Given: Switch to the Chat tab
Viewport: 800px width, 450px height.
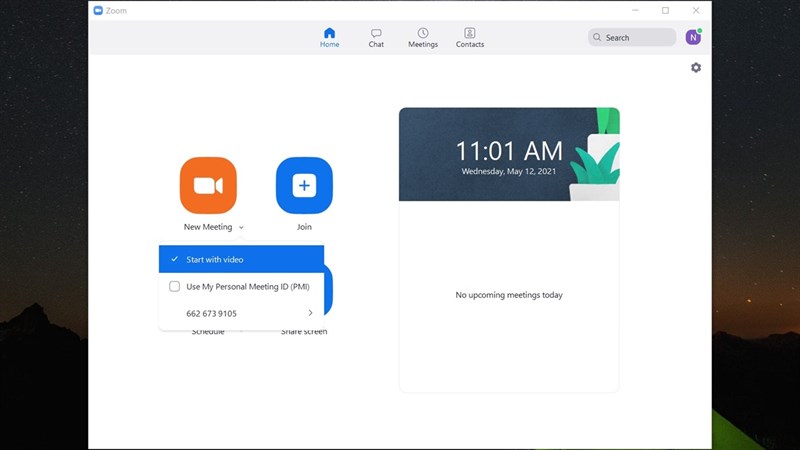Looking at the screenshot, I should pos(376,38).
